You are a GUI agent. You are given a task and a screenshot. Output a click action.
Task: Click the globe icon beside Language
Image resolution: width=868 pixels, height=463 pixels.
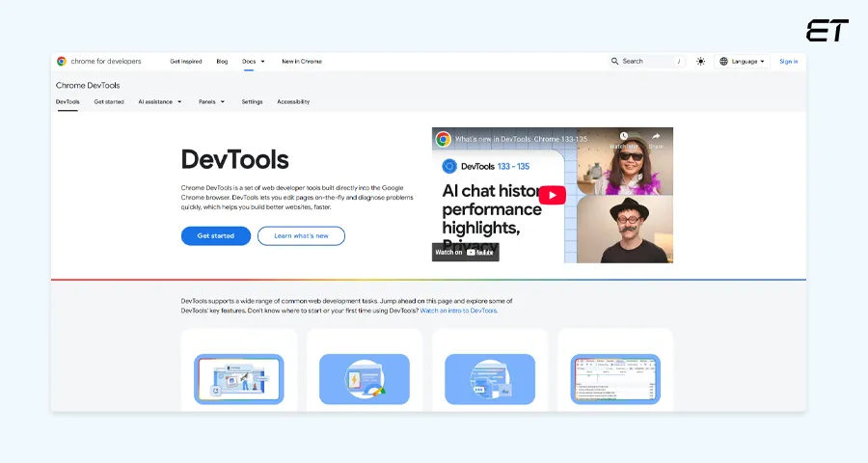pos(723,62)
